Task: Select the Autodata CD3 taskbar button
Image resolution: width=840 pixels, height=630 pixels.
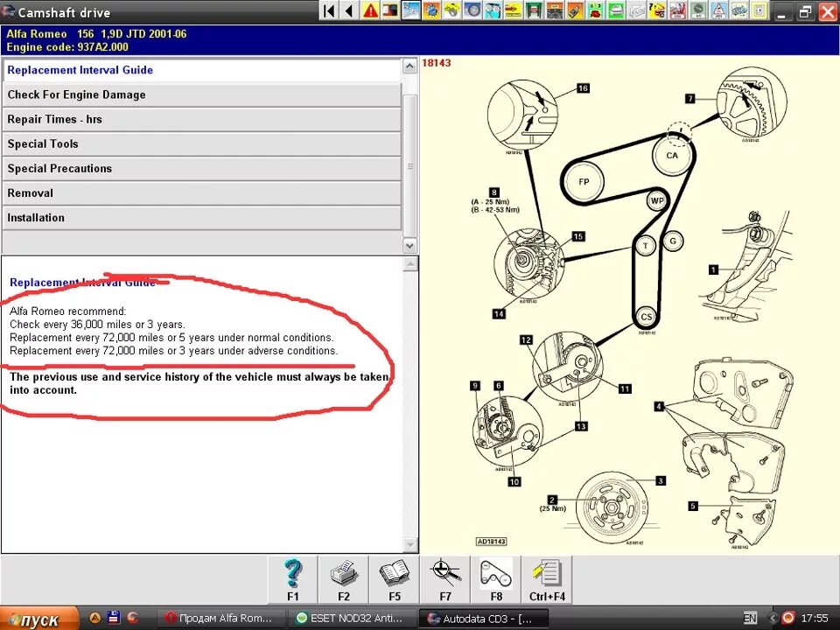Action: pos(483,619)
